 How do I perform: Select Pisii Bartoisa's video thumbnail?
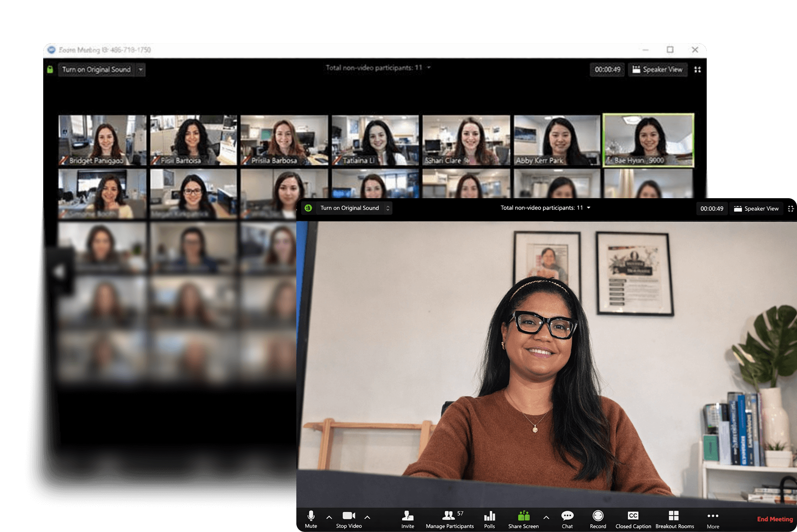coord(193,140)
